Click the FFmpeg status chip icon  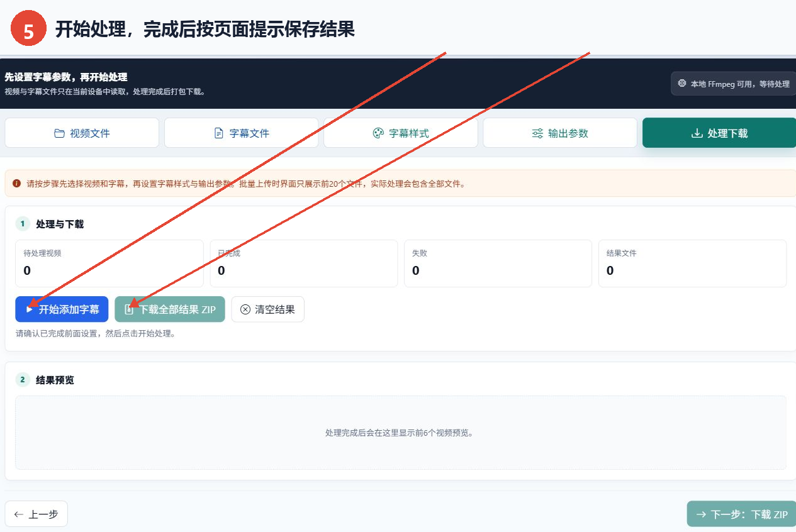click(682, 84)
